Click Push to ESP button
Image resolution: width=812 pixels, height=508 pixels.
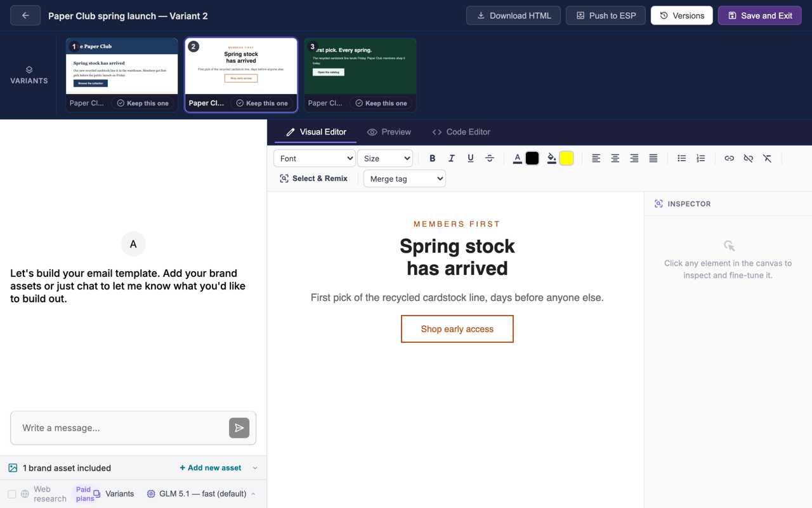[606, 15]
